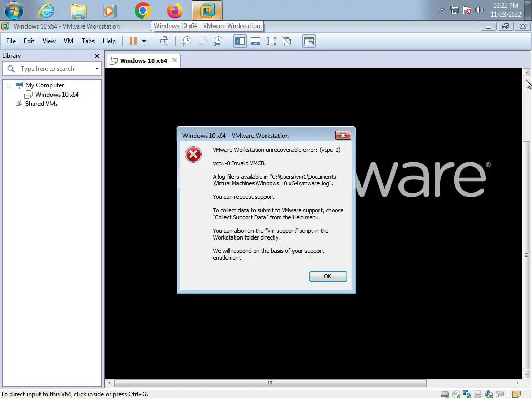
Task: Close the error dialog with red X
Action: [343, 136]
